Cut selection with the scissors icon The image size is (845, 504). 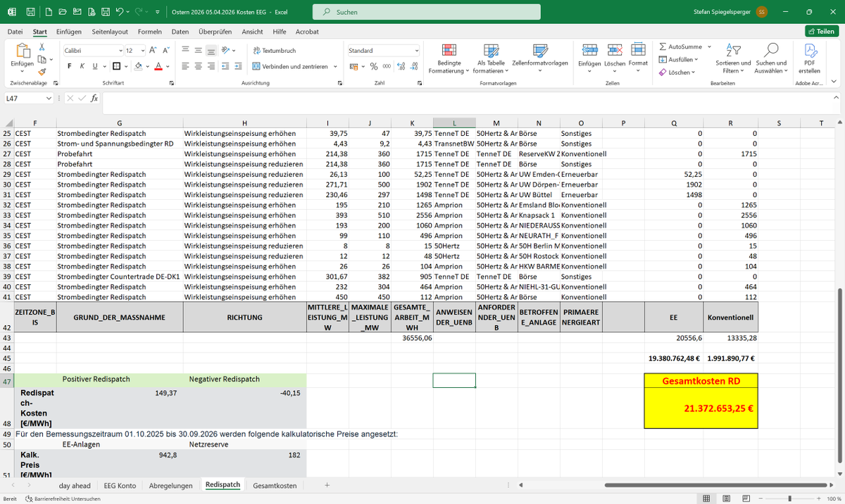[x=42, y=46]
